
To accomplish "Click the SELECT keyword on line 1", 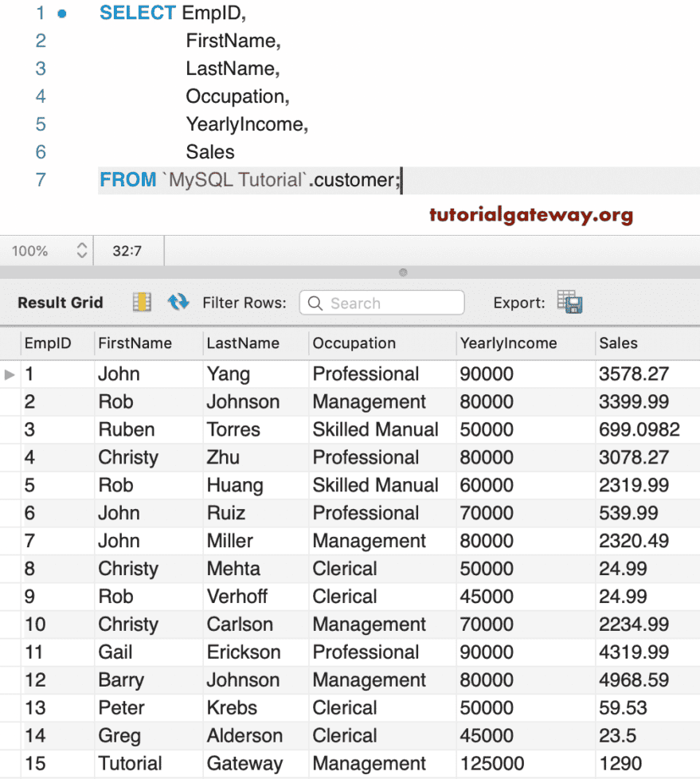I will pos(137,13).
